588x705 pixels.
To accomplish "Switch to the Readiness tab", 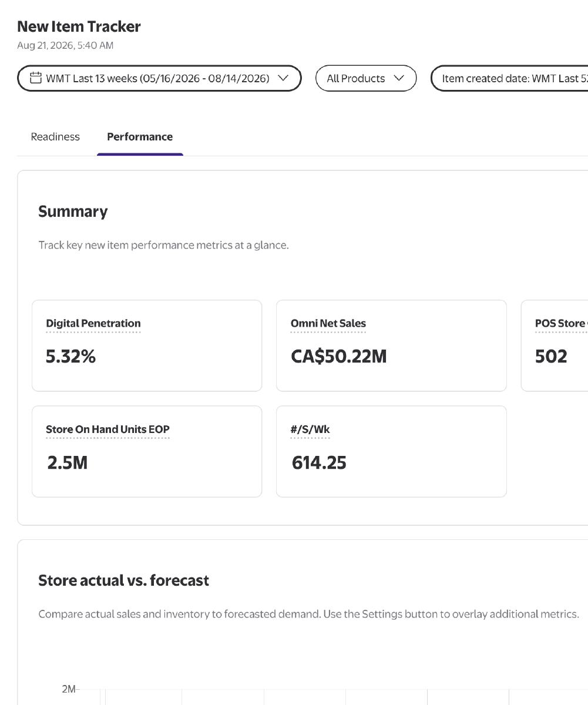I will tap(55, 137).
